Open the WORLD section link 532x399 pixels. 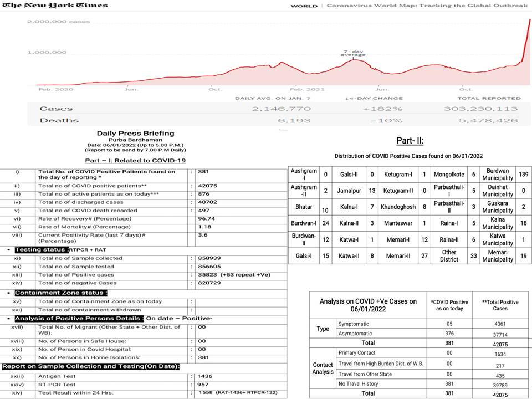click(304, 6)
